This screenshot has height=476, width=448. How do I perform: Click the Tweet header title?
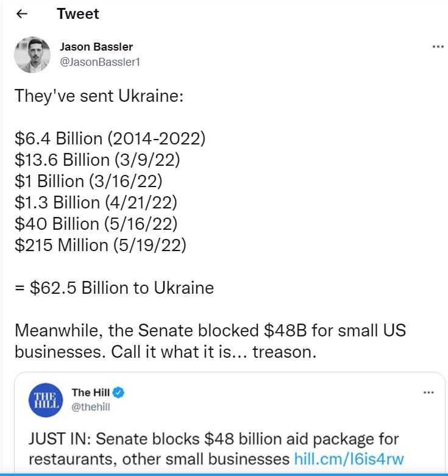point(78,14)
